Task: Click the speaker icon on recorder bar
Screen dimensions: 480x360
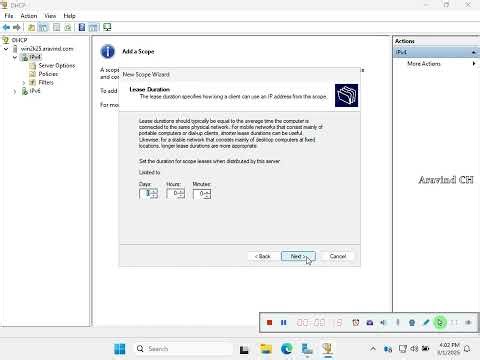Action: coord(383,322)
